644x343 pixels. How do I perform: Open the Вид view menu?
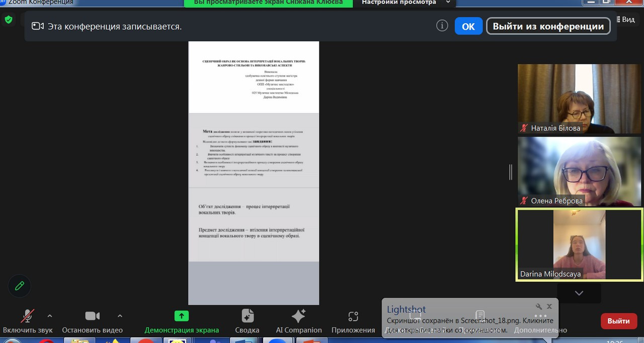coord(624,20)
